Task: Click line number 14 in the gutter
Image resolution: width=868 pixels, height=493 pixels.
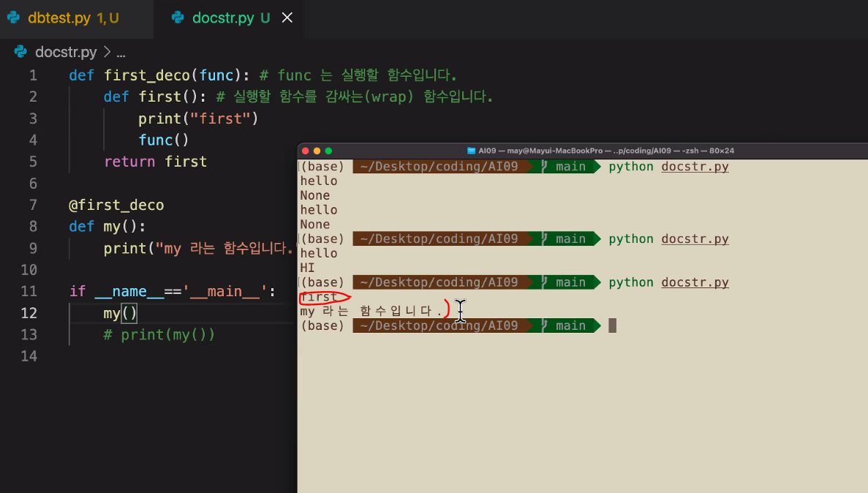Action: 29,356
